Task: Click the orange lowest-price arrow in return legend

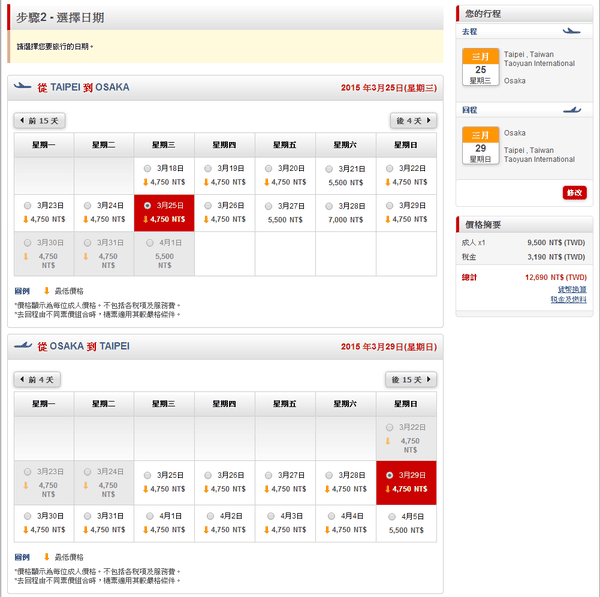Action: (x=46, y=556)
